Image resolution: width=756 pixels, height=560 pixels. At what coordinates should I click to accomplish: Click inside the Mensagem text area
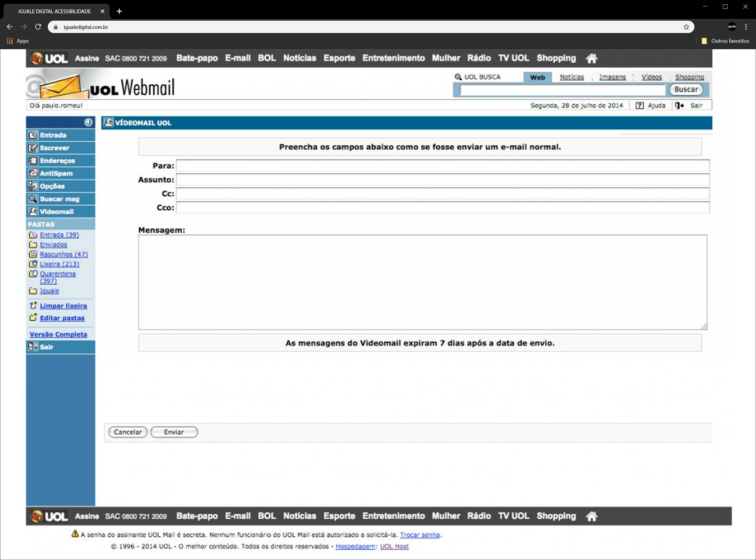pos(422,282)
